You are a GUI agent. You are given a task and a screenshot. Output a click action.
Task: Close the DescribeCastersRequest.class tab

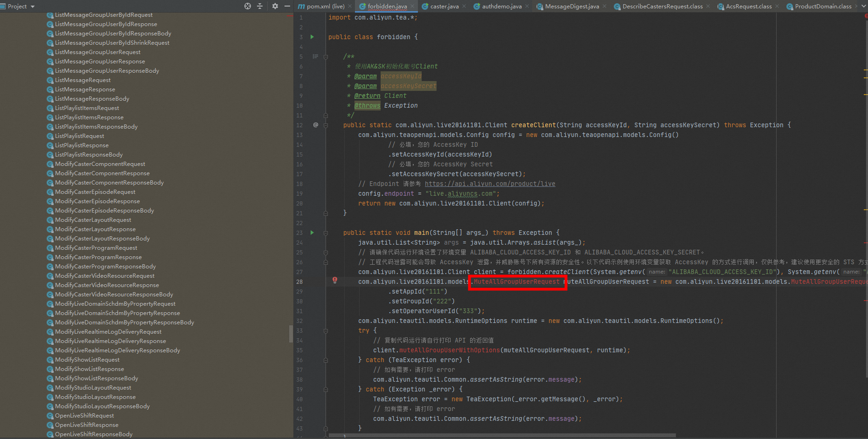click(708, 7)
